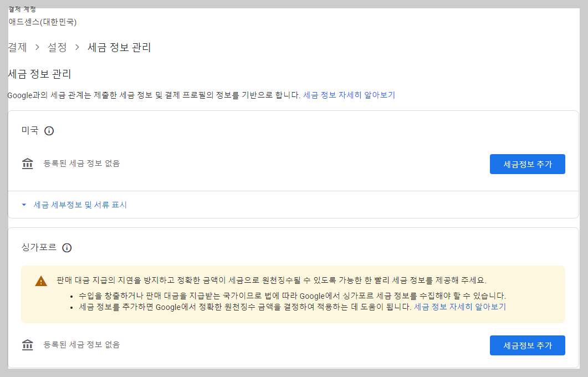Image resolution: width=588 pixels, height=377 pixels.
Task: Open the tax documents disclosure under 미국
Action: [x=80, y=205]
